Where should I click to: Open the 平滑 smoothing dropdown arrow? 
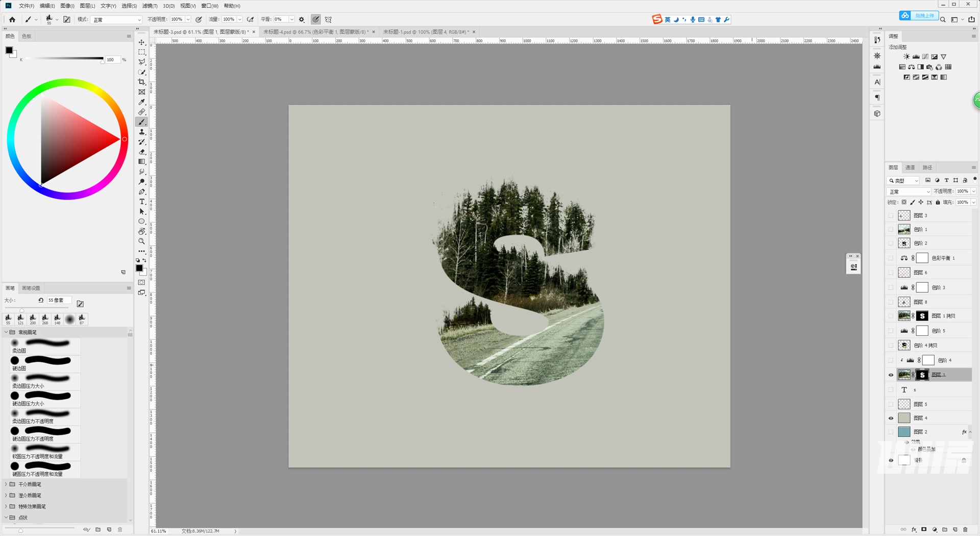(291, 19)
